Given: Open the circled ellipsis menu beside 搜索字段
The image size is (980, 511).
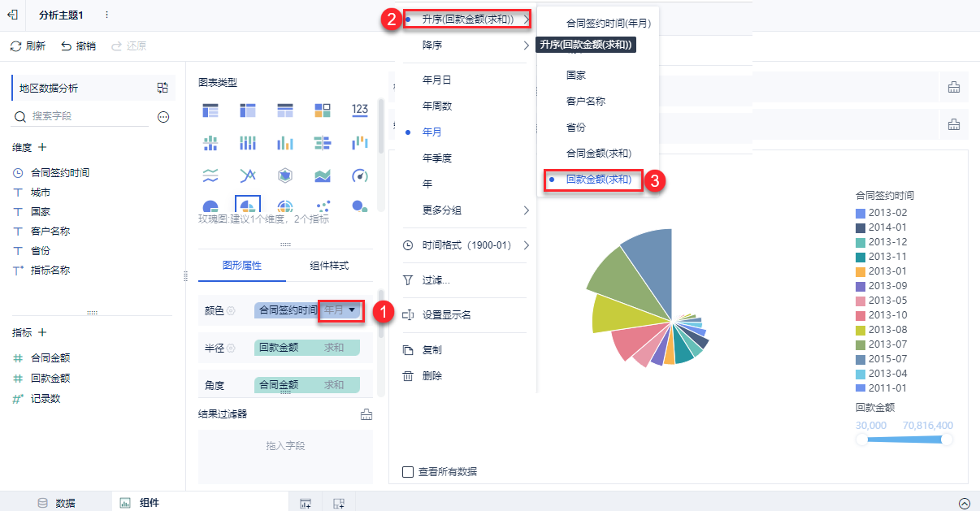Looking at the screenshot, I should click(163, 117).
